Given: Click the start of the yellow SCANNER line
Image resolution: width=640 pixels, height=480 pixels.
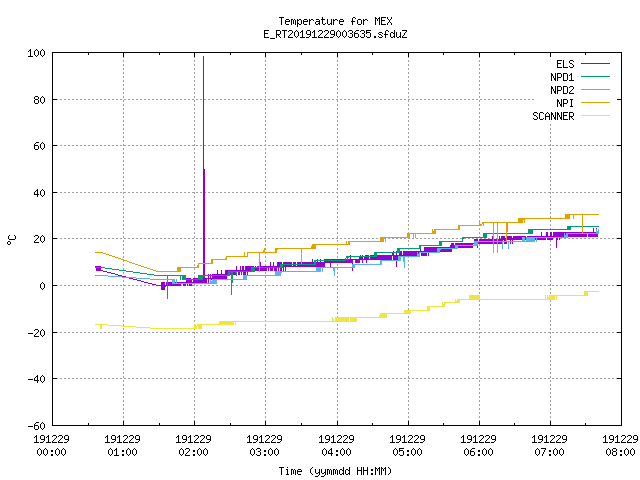Looking at the screenshot, I should (x=96, y=324).
